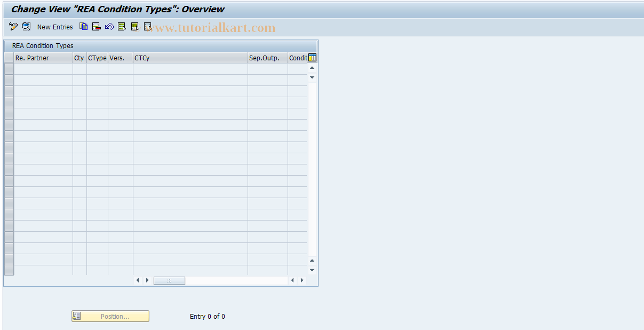644x330 pixels.
Task: Click the Condit column header
Action: pos(298,58)
